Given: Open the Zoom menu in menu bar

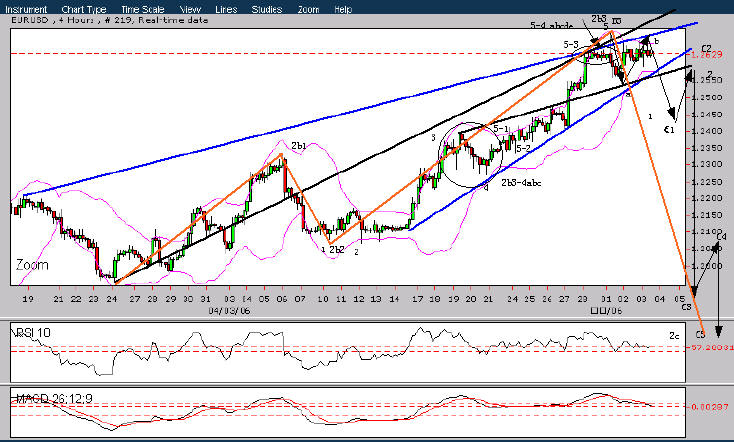Looking at the screenshot, I should click(308, 9).
